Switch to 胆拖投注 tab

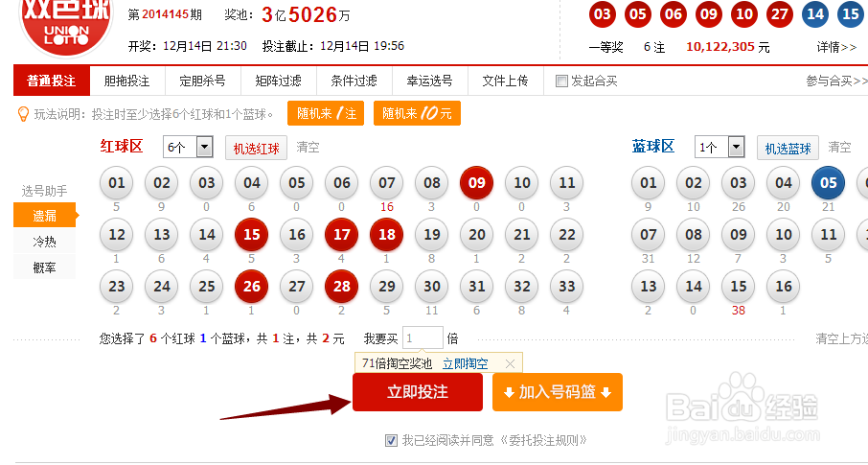pos(126,81)
